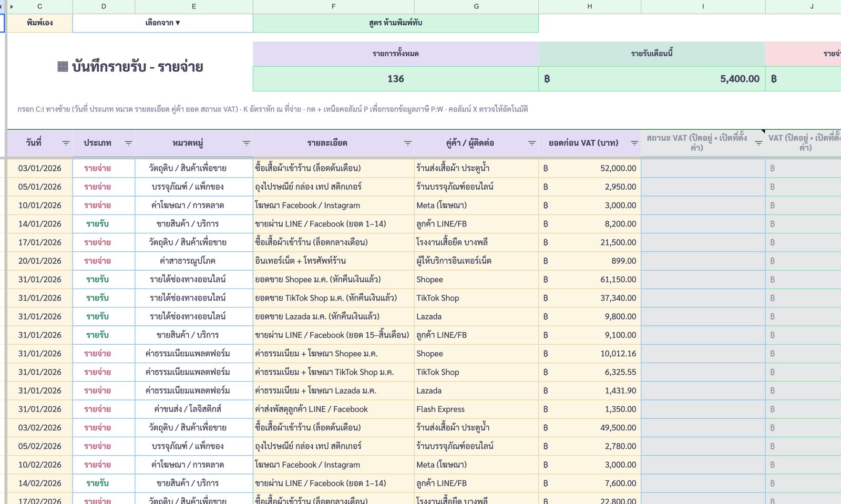Open filter icon on ยอดก่อน VAT column

point(634,143)
